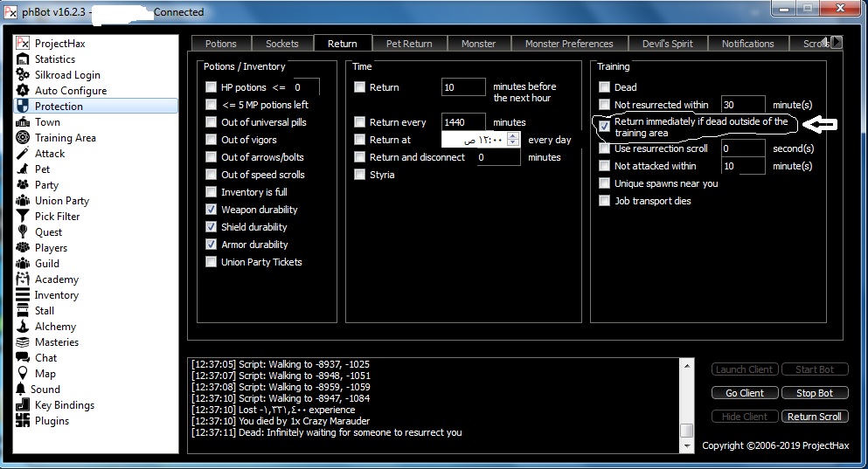Select the Silkroad Login icon
Viewport: 868px width, 469px height.
23,75
